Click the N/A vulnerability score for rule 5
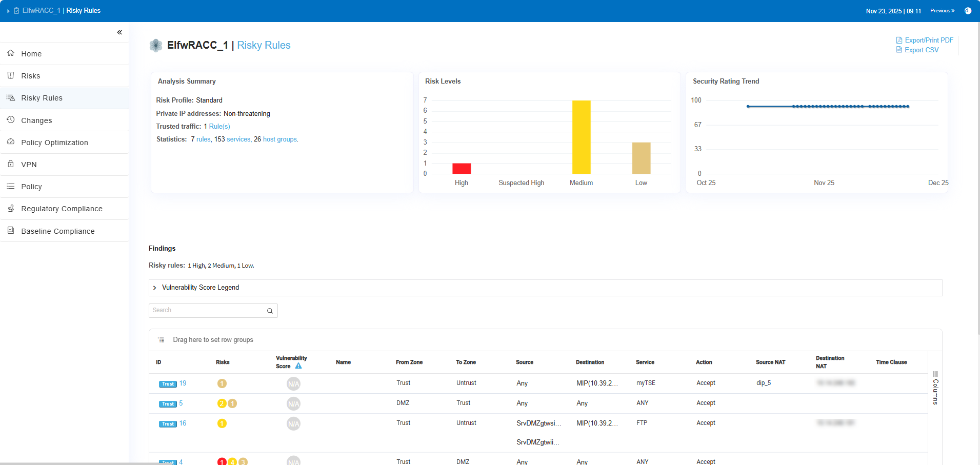 click(293, 404)
